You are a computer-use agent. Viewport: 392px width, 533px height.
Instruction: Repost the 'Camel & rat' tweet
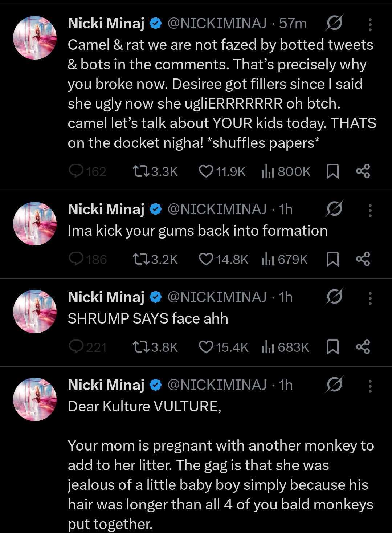point(140,171)
